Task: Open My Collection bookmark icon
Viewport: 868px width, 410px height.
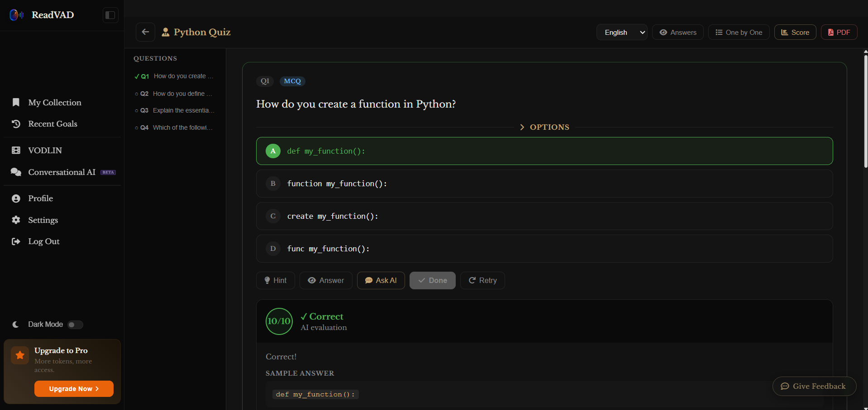Action: pos(16,103)
